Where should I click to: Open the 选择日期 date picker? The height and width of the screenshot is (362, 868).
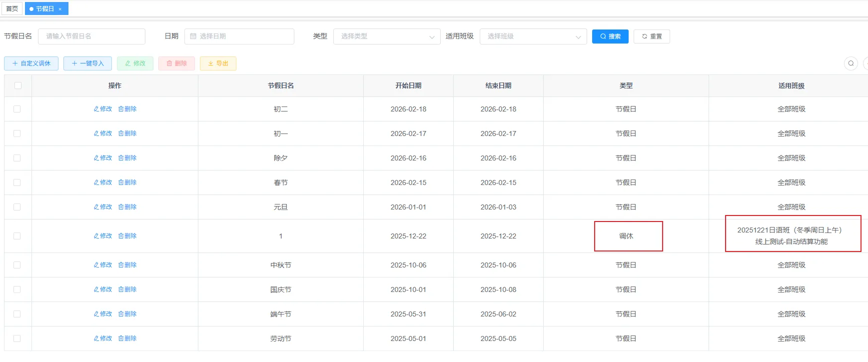pos(239,36)
